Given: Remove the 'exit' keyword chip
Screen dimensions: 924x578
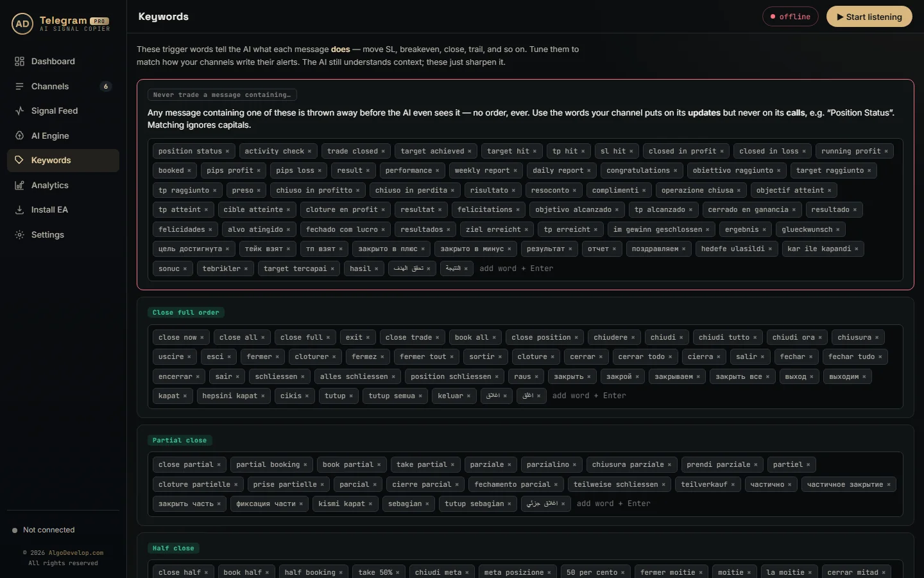Looking at the screenshot, I should coord(368,338).
